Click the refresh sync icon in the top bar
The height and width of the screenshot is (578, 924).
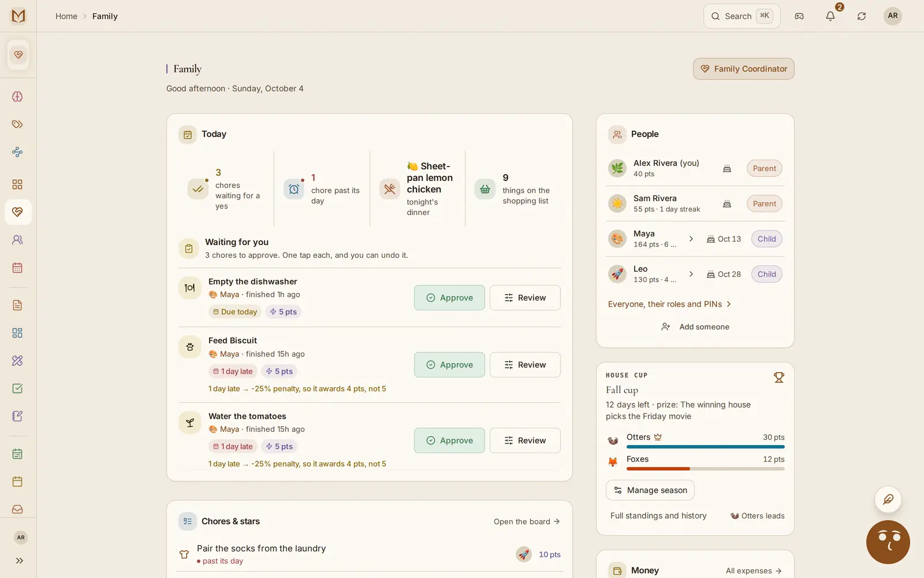tap(862, 16)
